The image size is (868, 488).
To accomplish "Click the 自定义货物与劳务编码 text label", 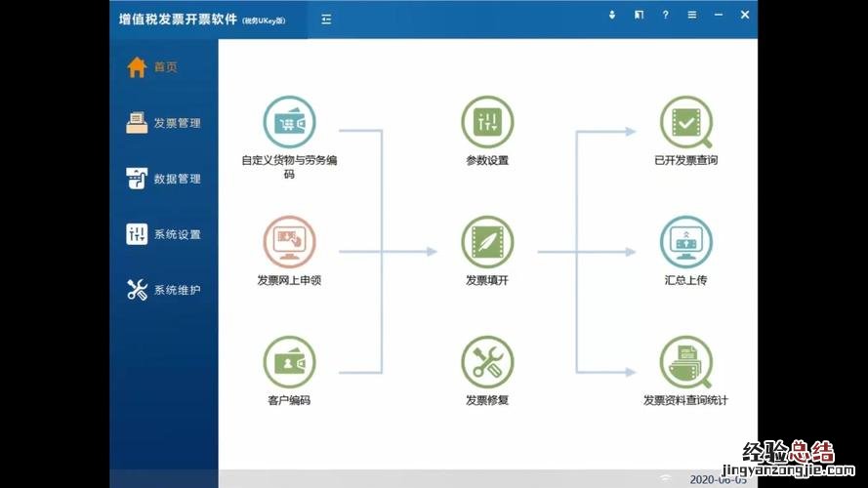I will click(x=289, y=167).
